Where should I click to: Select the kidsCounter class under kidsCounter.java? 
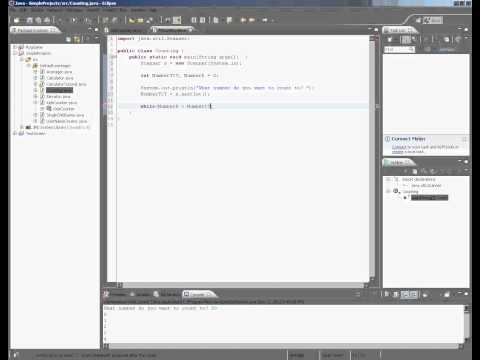[63, 109]
